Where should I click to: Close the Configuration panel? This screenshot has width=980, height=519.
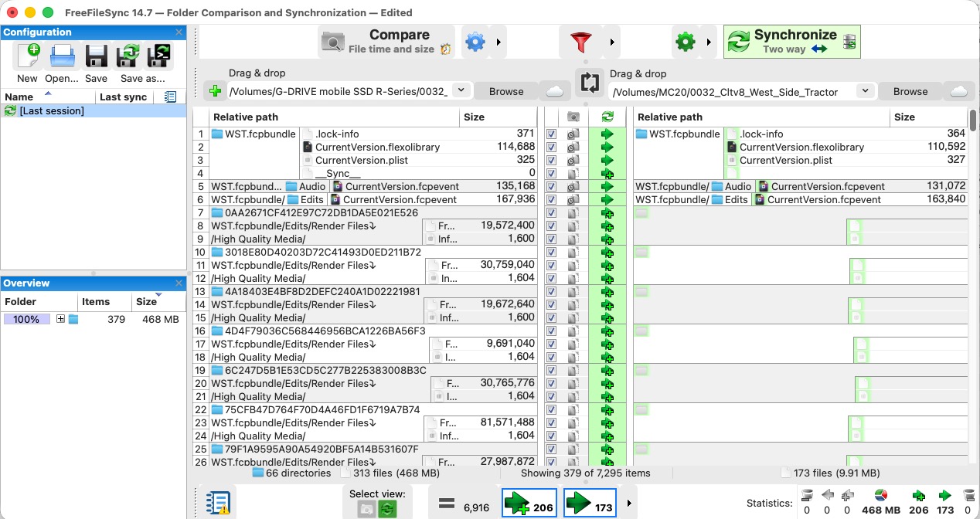click(179, 32)
